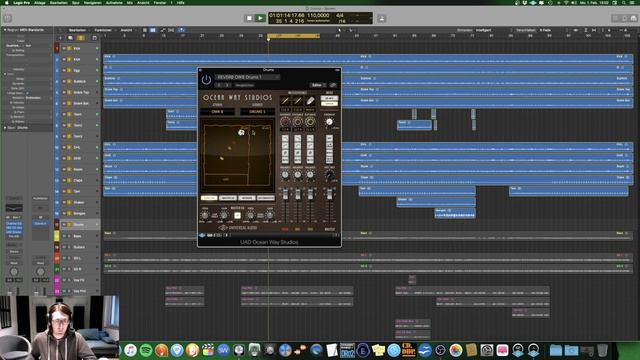Viewport: 640px width, 360px height.
Task: Click the link icon in the plugin header
Action: coord(333,85)
